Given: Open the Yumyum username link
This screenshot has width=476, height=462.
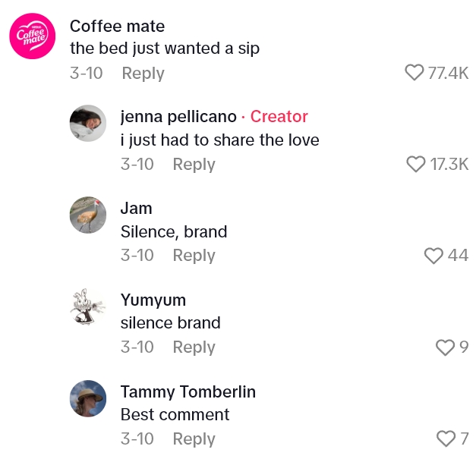Looking at the screenshot, I should coord(153,300).
